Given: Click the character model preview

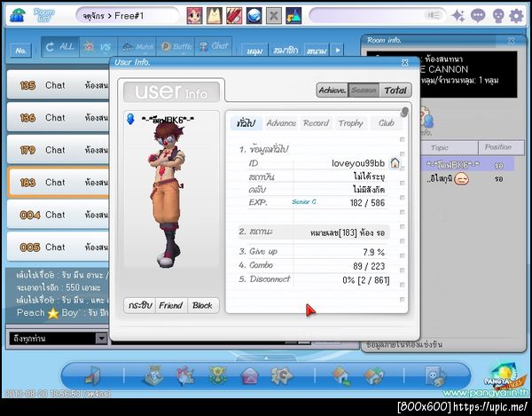Looking at the screenshot, I should tap(168, 193).
